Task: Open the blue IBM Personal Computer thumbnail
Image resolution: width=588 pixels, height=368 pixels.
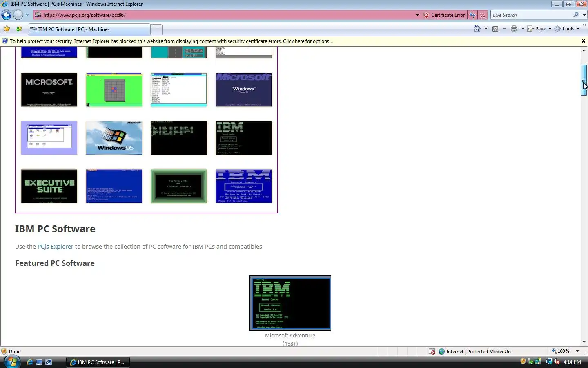Action: pyautogui.click(x=244, y=186)
